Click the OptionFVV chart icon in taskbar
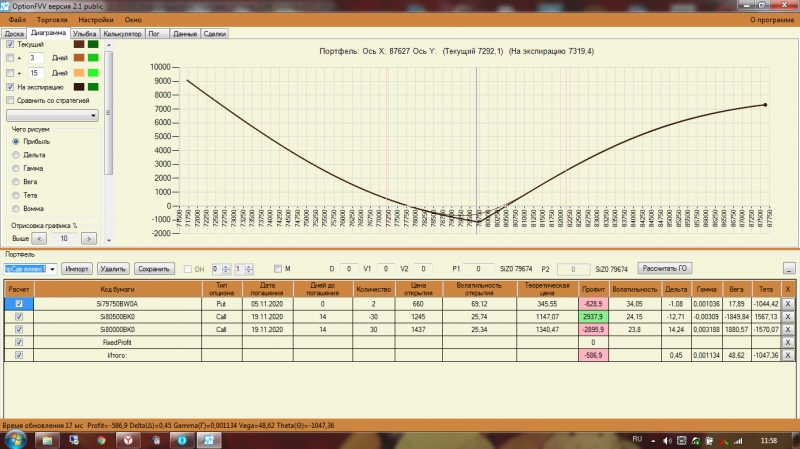 click(209, 440)
